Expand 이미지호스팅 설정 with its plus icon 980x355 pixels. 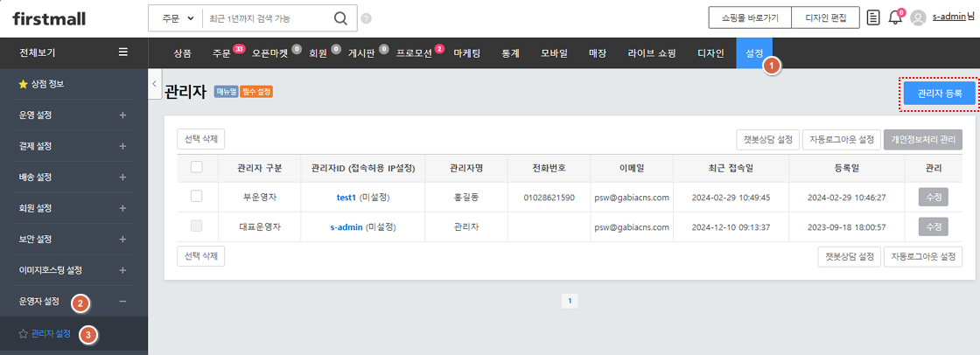tap(122, 271)
